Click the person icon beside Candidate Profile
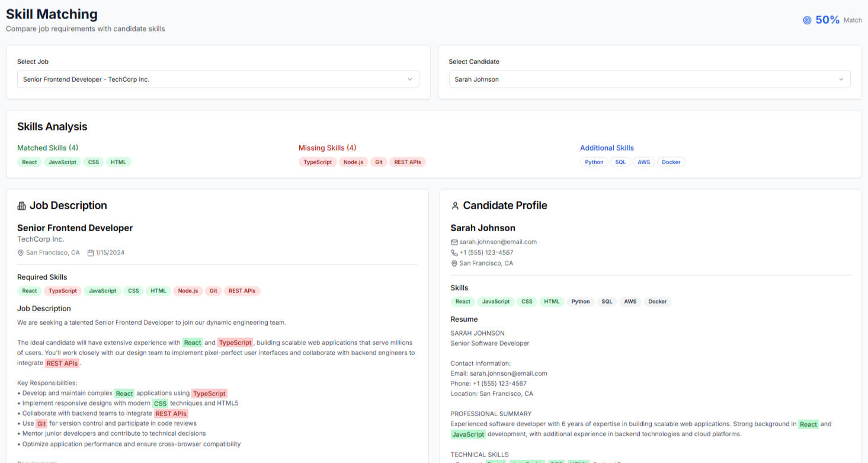 [x=455, y=206]
